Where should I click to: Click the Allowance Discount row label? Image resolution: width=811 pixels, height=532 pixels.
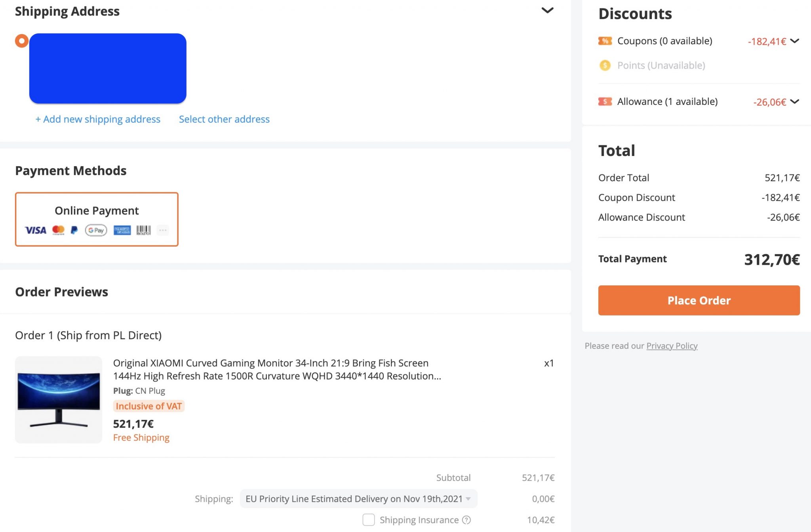point(642,217)
